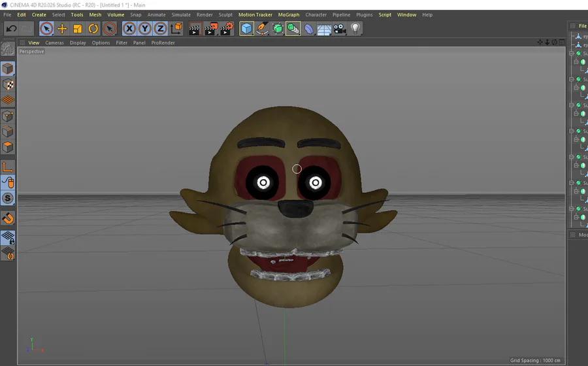Open the viewport Panel menu
This screenshot has height=366, width=588.
tap(139, 42)
